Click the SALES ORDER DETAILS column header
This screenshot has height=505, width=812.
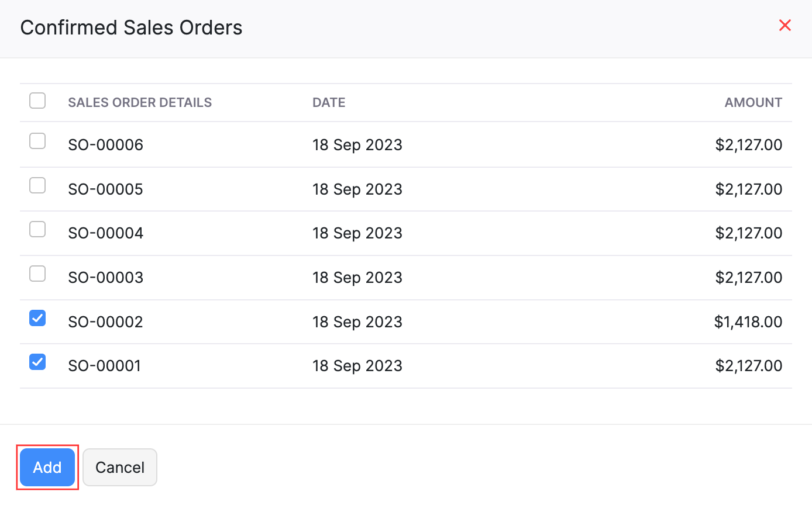(140, 102)
